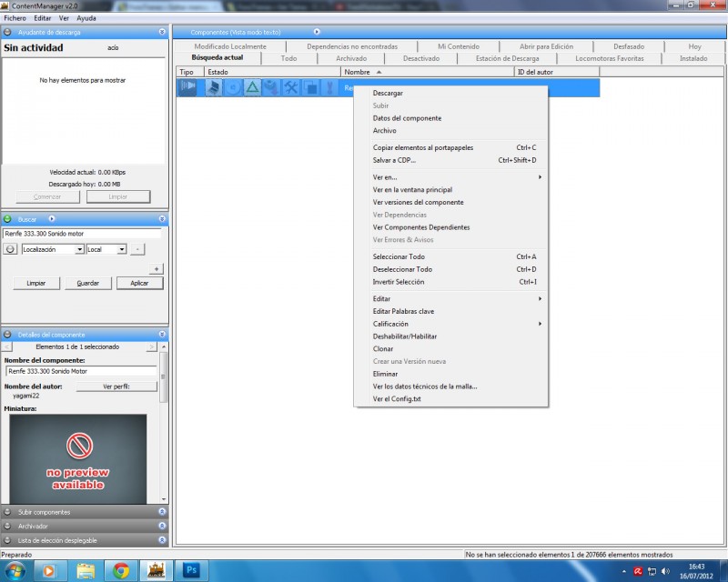728x582 pixels.
Task: Toggle the round filter button left of Localización
Action: point(10,249)
